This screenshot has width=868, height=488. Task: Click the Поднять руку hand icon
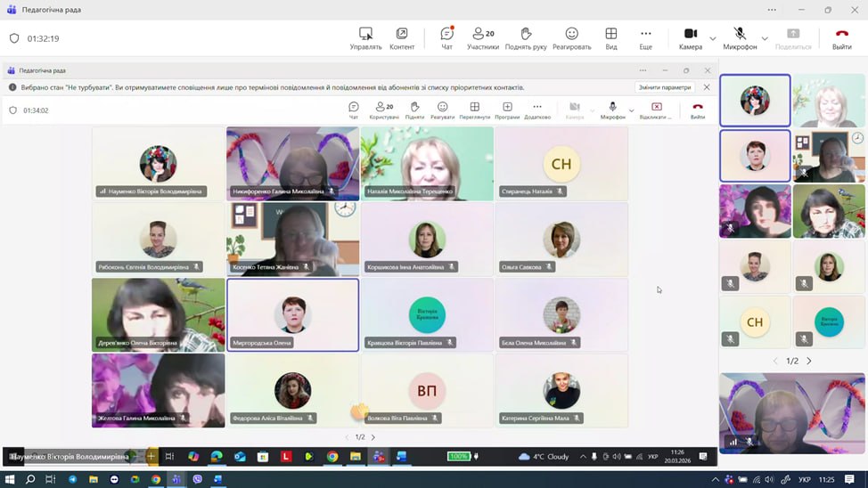click(x=525, y=37)
